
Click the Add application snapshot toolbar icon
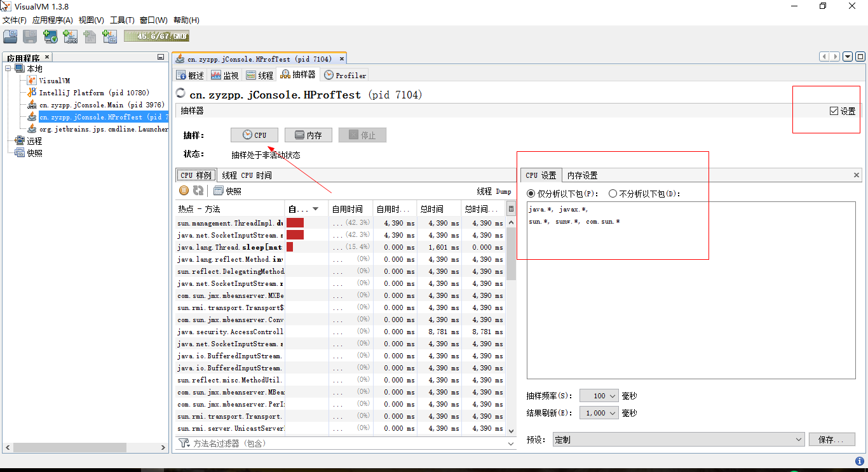coord(109,36)
